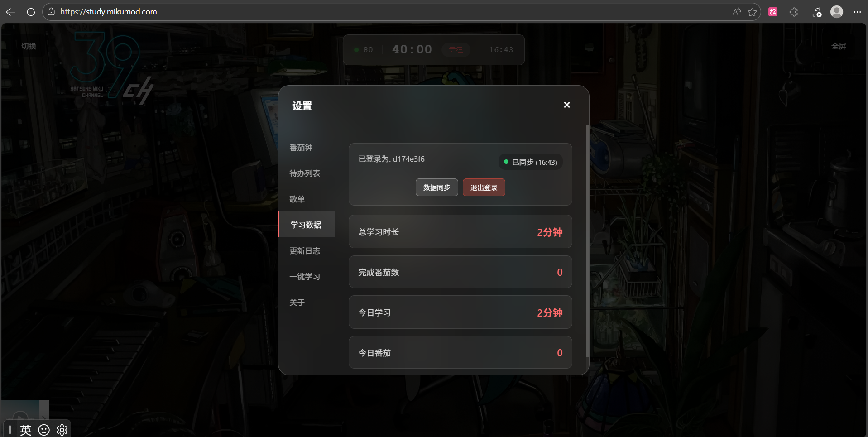Click the read aloud icon

coord(737,12)
